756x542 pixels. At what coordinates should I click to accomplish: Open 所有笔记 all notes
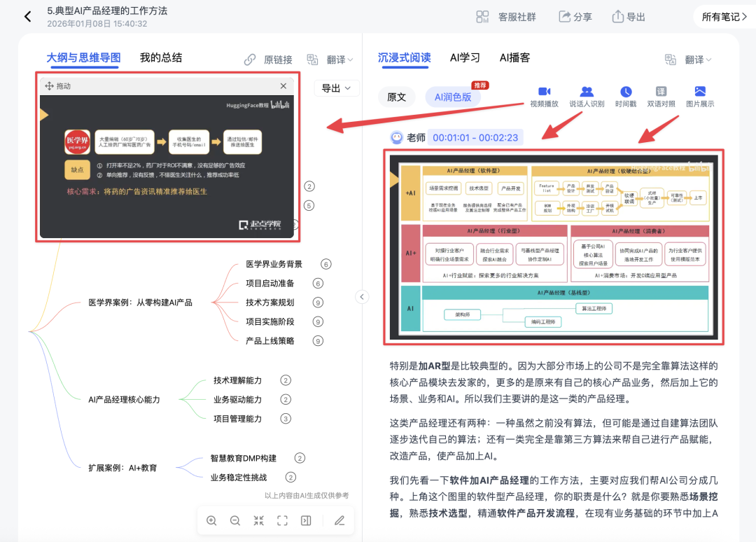coord(724,17)
